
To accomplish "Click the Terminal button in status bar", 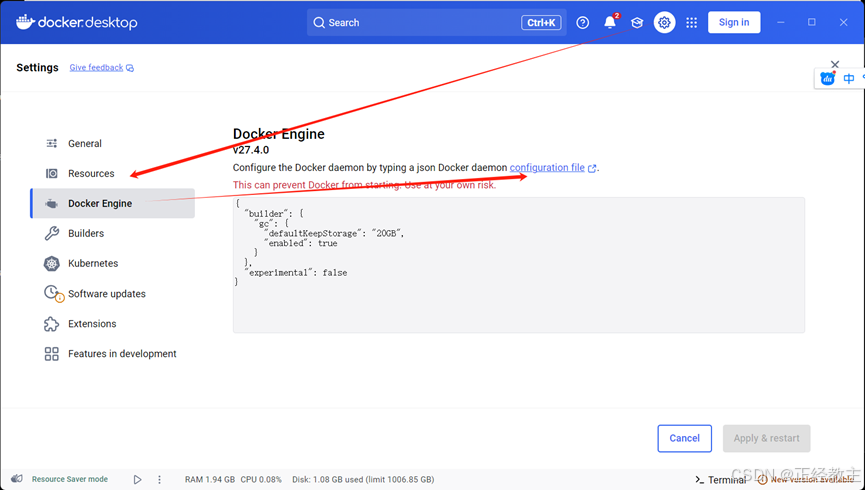I will click(721, 480).
